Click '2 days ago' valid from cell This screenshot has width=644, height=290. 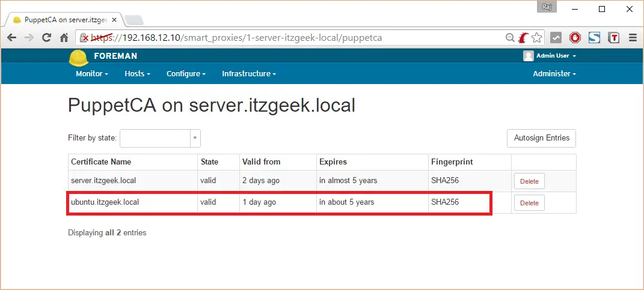coord(261,181)
